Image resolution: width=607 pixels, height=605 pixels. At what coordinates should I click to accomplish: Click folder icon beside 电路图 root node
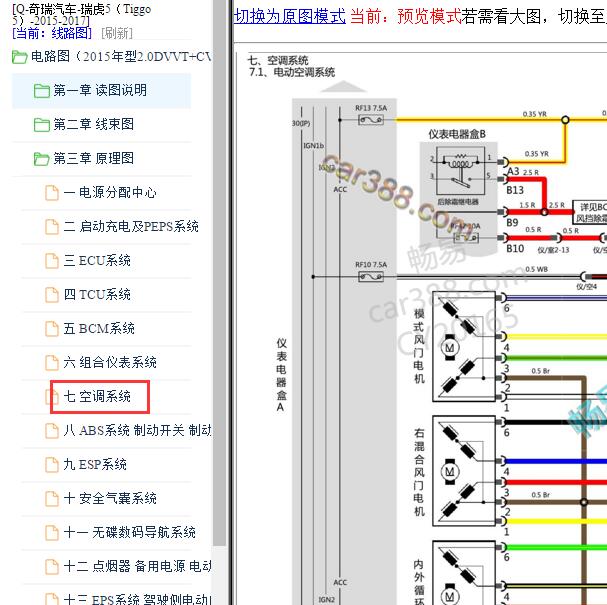tap(19, 57)
